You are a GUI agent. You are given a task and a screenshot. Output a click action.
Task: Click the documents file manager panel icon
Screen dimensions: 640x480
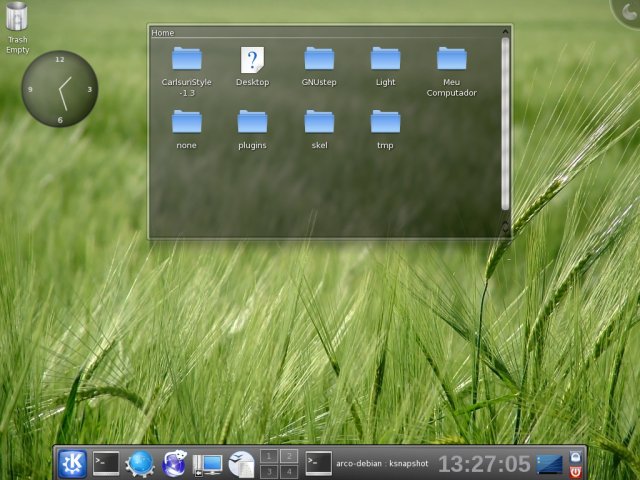coord(241,464)
